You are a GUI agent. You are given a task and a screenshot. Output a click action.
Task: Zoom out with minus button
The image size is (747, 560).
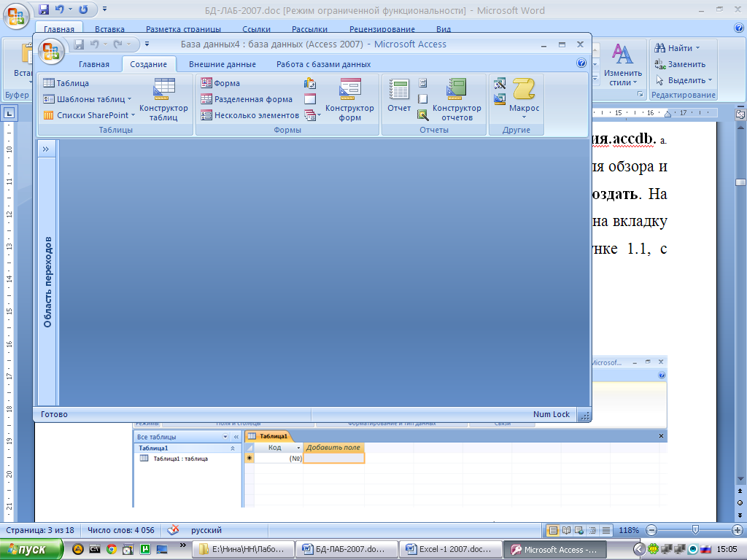click(651, 530)
